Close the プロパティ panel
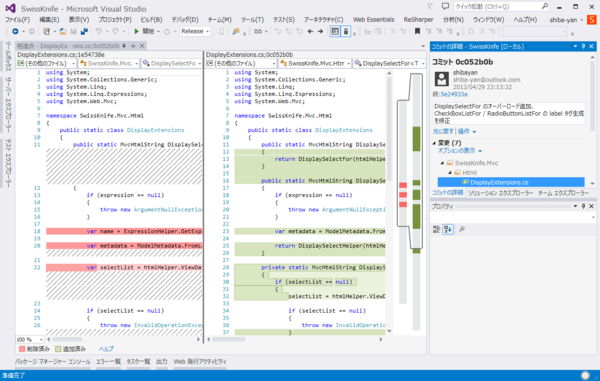The image size is (600, 381). 591,206
